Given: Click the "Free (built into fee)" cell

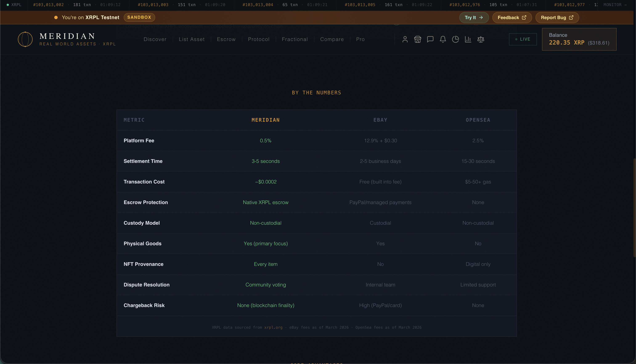Looking at the screenshot, I should pyautogui.click(x=380, y=182).
